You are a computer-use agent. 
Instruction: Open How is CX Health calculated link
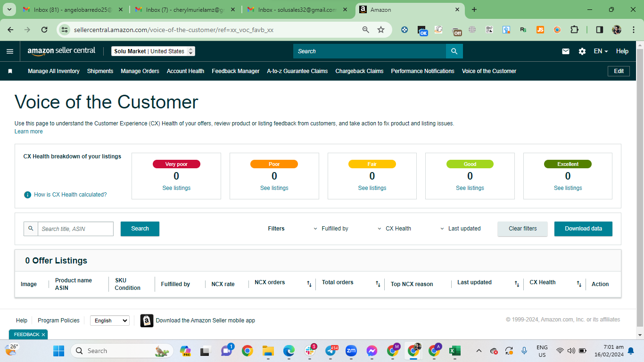[70, 195]
